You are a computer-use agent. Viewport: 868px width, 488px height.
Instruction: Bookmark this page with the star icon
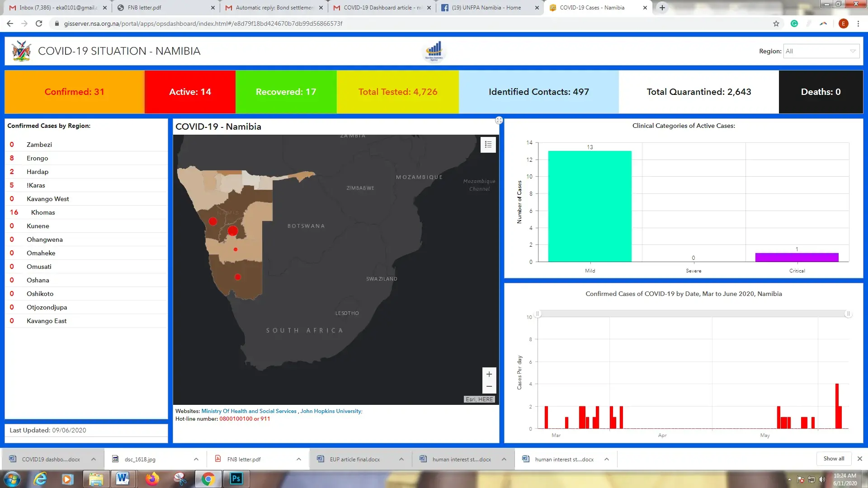pos(776,23)
